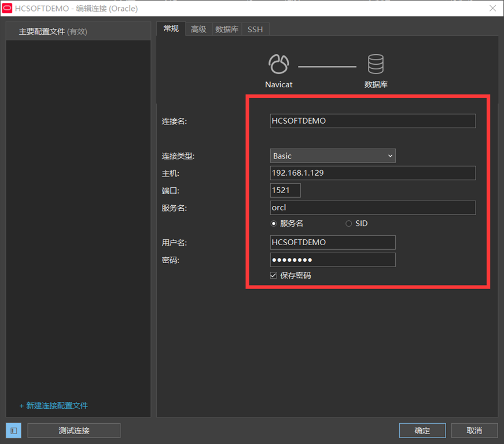Viewport: 504px width, 444px height.
Task: Focus the 连接名 input field
Action: [x=373, y=121]
